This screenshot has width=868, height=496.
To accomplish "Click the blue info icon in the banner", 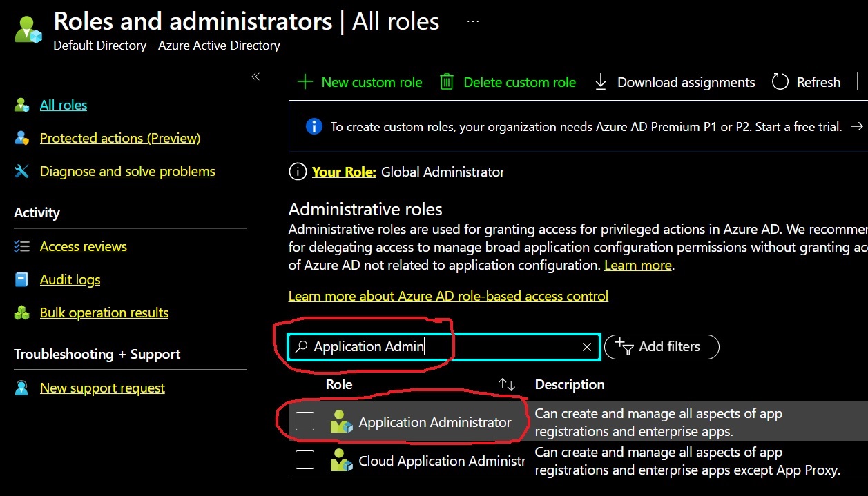I will pos(314,126).
